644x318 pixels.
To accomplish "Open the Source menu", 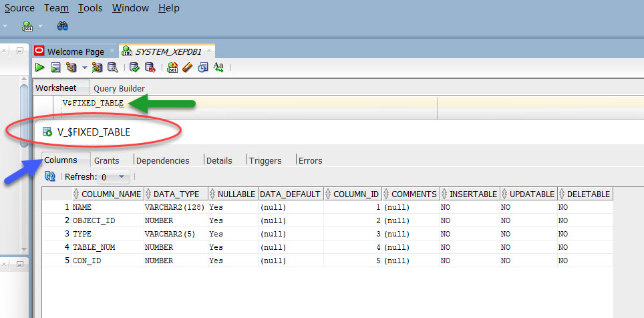I will tap(19, 8).
